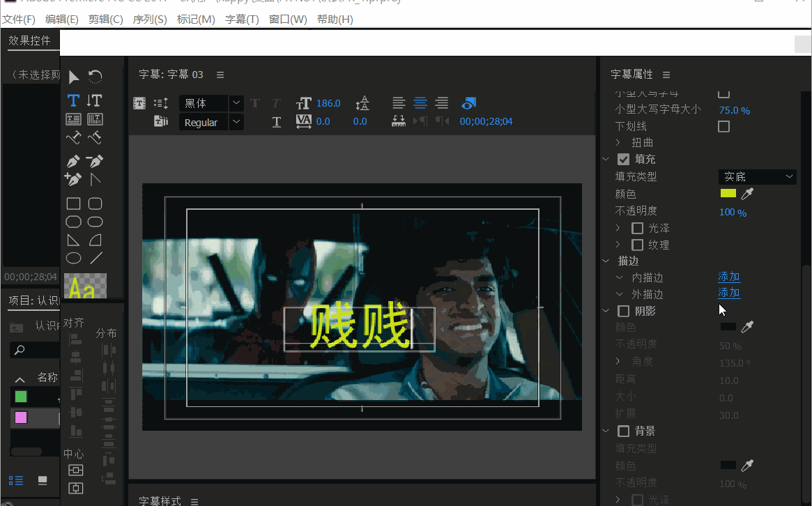
Task: Uncheck the 填充 fill checkbox
Action: coord(623,158)
